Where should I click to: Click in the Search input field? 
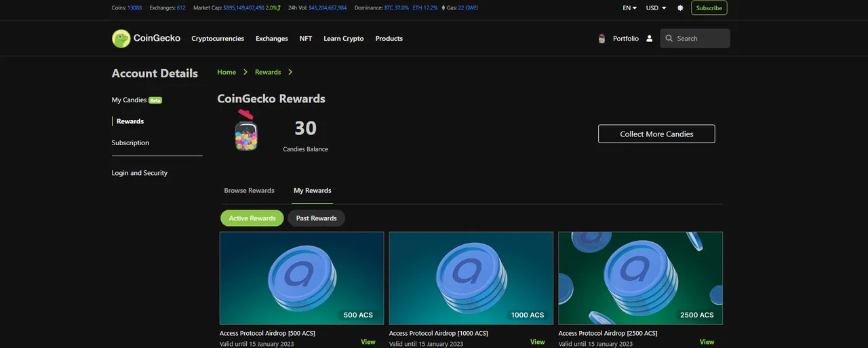(x=695, y=39)
